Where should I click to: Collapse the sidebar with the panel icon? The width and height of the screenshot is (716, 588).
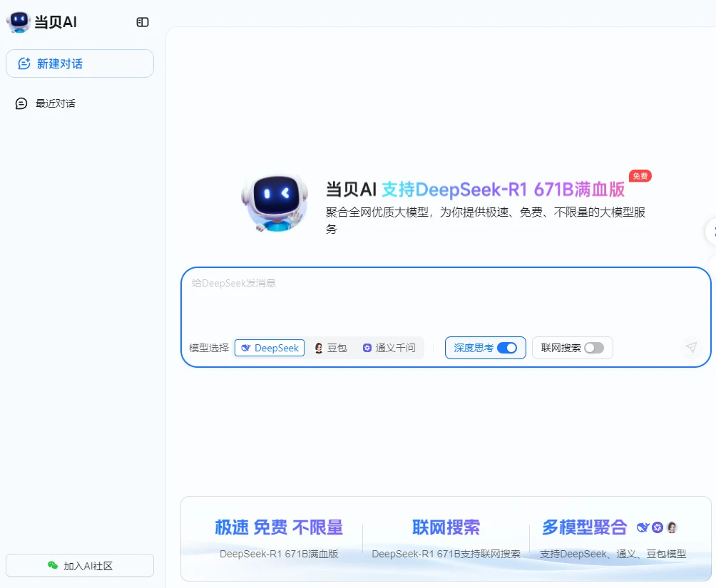coord(143,22)
